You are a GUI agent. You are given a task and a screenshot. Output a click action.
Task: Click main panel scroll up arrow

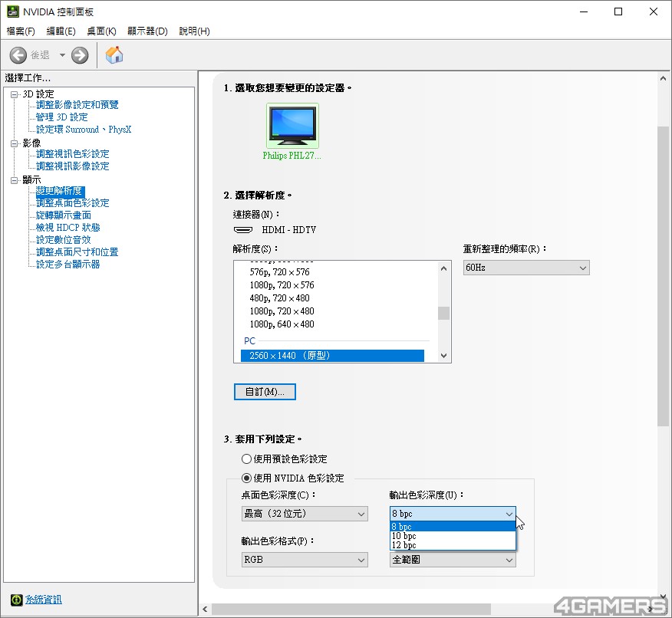(663, 79)
